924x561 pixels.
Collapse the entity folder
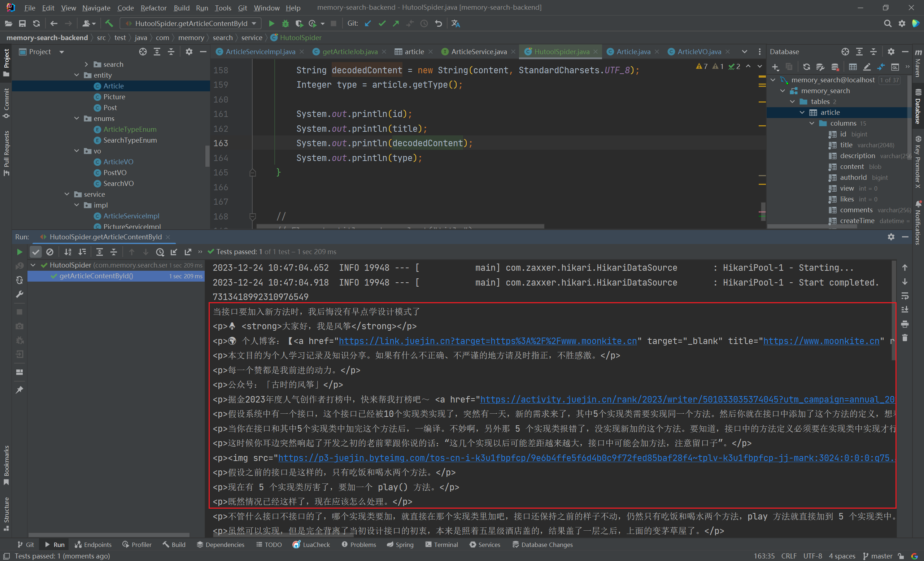(x=77, y=75)
